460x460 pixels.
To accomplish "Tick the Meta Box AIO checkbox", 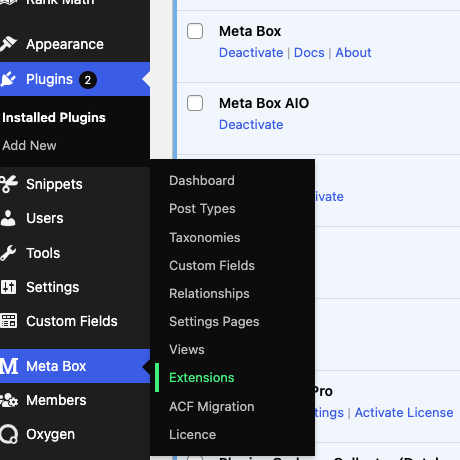I will [195, 103].
